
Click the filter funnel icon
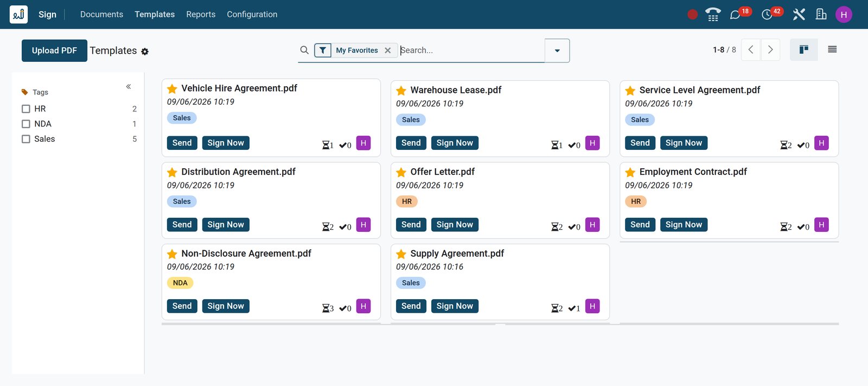click(323, 50)
